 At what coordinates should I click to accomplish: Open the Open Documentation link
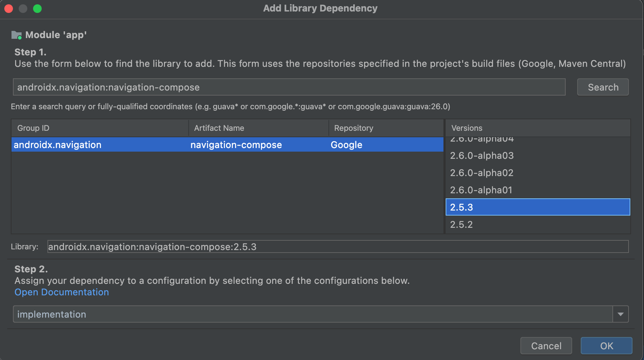click(61, 292)
